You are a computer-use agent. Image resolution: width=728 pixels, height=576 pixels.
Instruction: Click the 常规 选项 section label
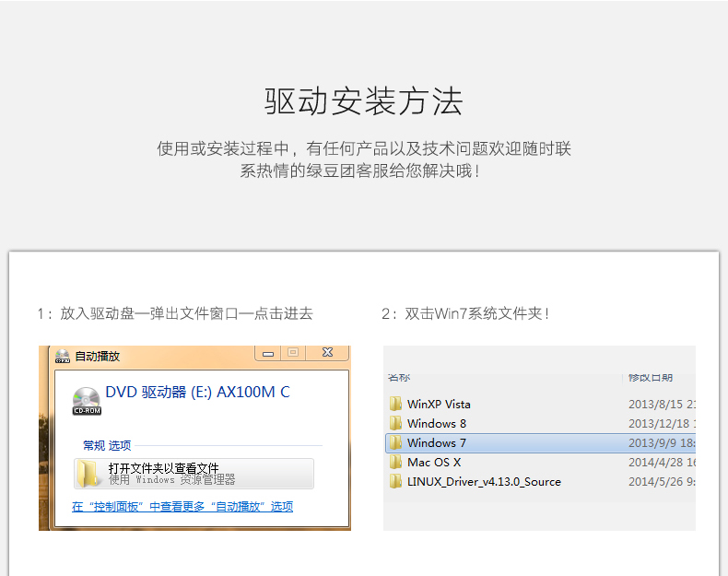(x=107, y=445)
